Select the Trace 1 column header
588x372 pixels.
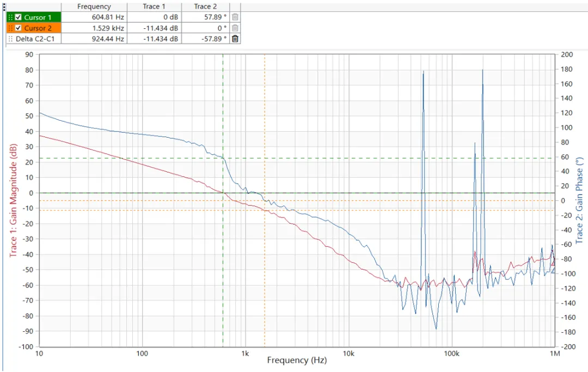pos(154,7)
